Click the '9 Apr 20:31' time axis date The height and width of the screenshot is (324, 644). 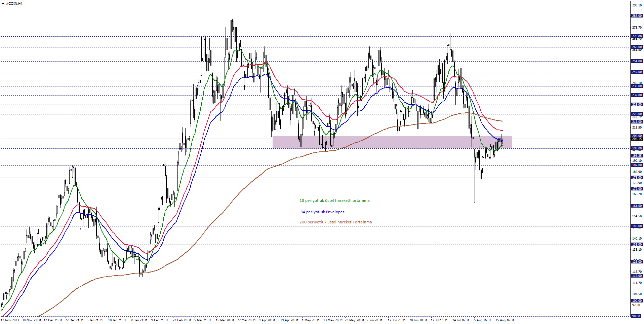267,320
